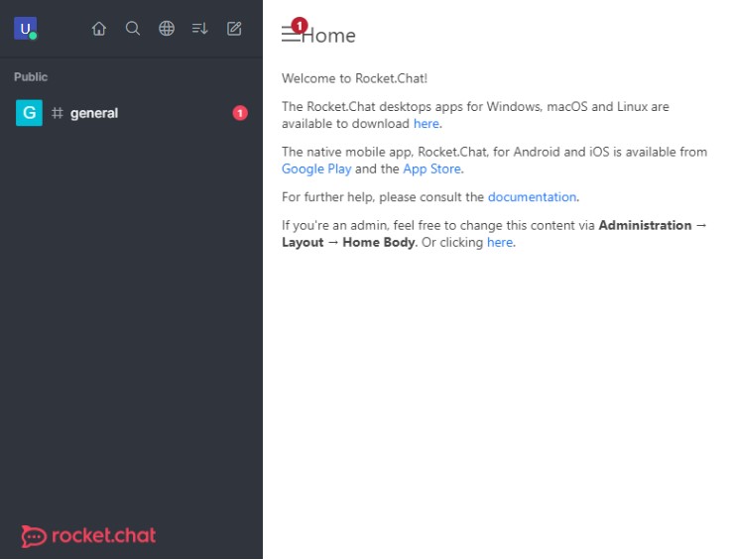Click the hash icon beside general

point(58,113)
